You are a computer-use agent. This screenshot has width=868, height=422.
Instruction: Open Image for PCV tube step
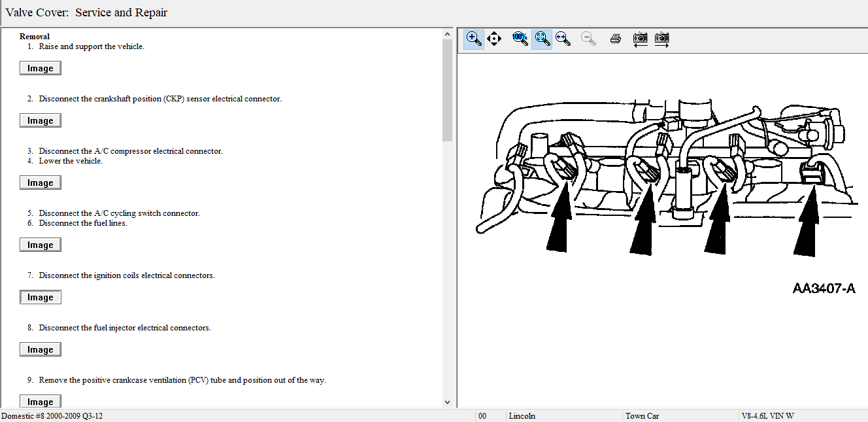(x=41, y=402)
